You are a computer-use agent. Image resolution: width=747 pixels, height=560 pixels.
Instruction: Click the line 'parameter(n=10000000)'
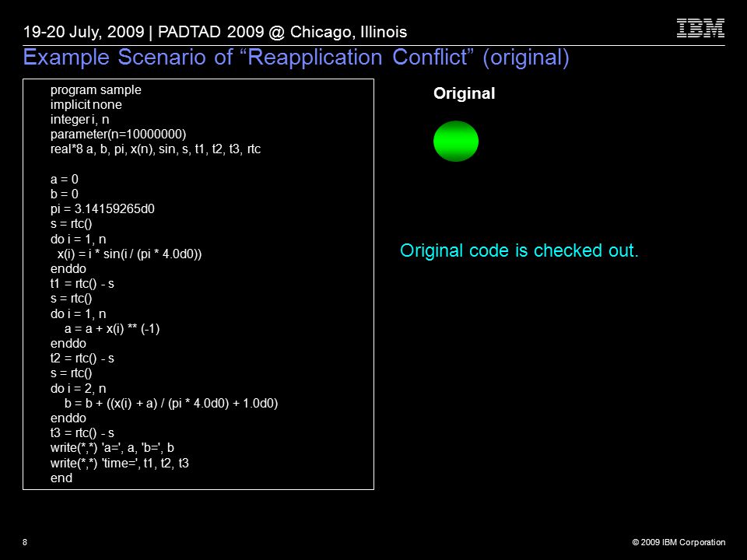click(x=118, y=135)
